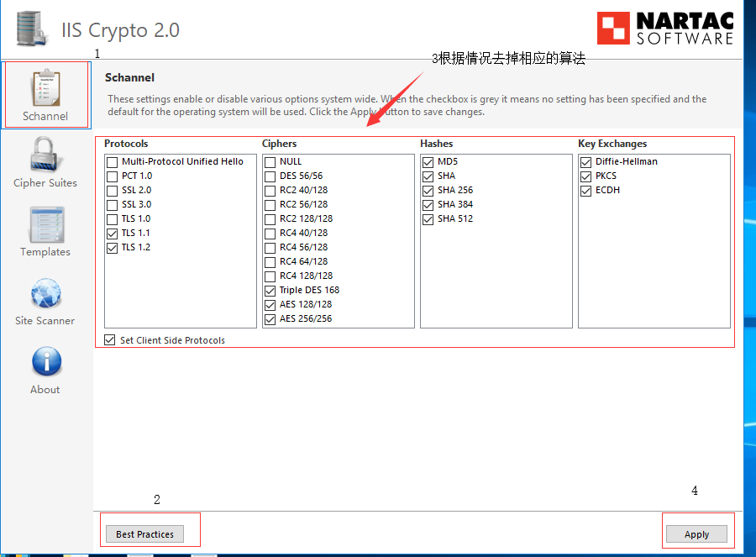Click the Ciphers column heading
Image resolution: width=756 pixels, height=557 pixels.
[x=279, y=144]
